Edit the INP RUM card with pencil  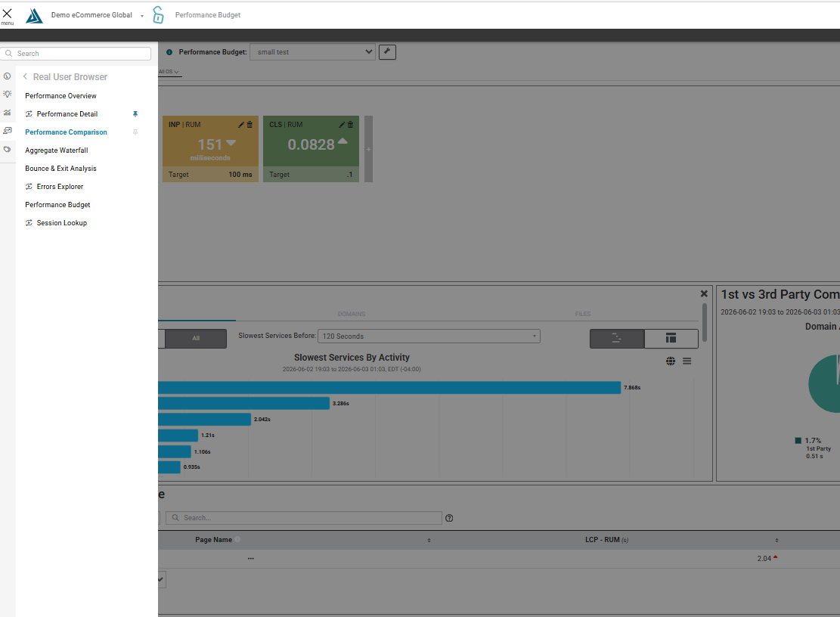[x=241, y=125]
